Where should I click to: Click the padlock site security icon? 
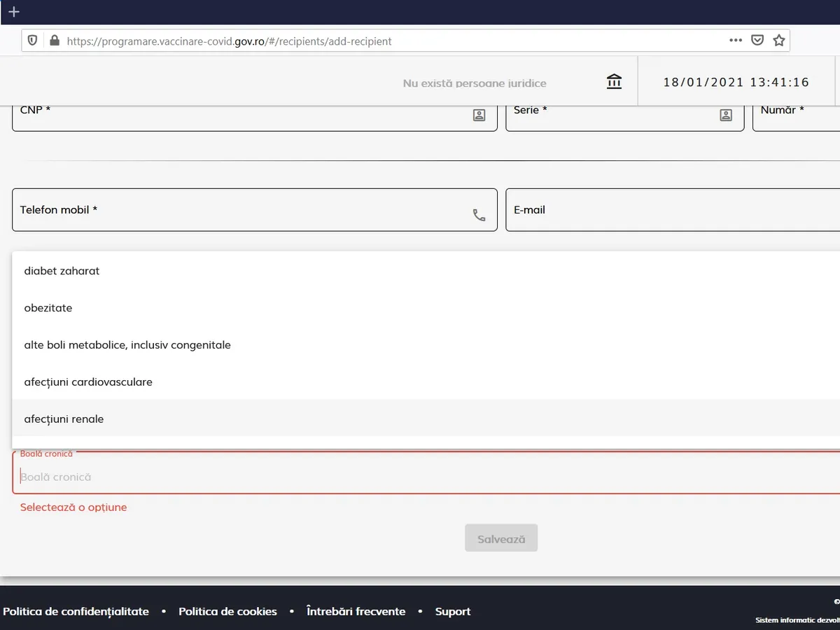pos(55,41)
